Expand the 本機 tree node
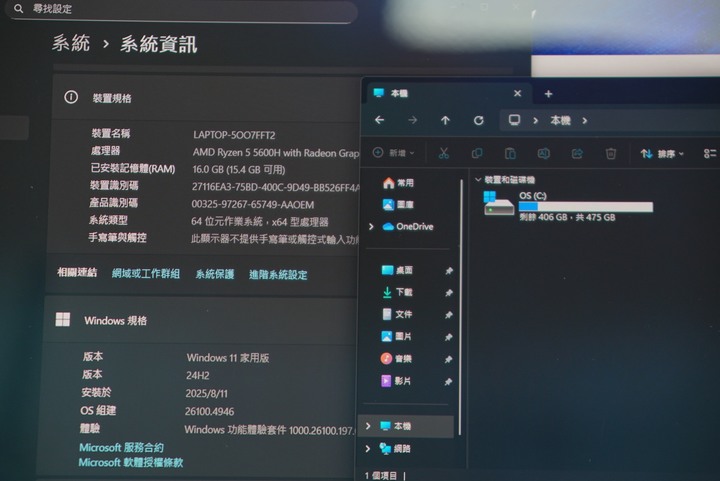The image size is (720, 481). click(368, 426)
